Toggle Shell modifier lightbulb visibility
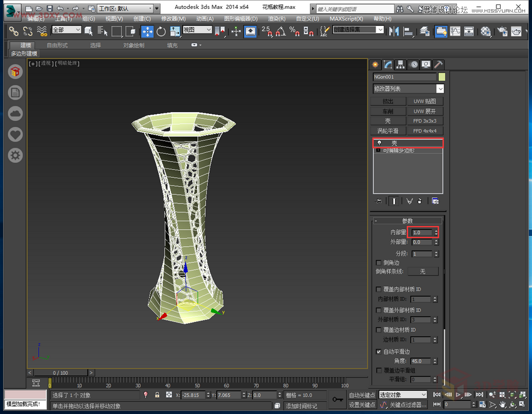The height and width of the screenshot is (414, 532). coord(379,143)
